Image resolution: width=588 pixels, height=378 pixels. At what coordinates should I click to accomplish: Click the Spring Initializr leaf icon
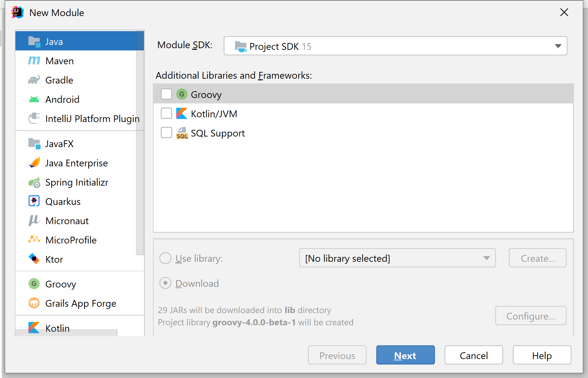point(34,182)
